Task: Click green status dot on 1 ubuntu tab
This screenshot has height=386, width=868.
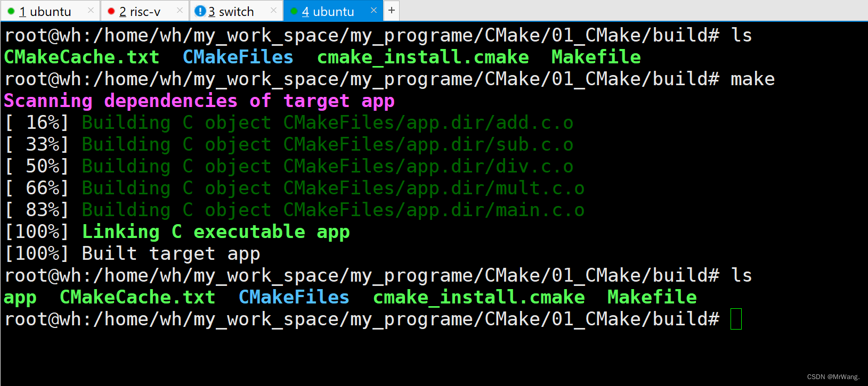Action: pos(11,11)
